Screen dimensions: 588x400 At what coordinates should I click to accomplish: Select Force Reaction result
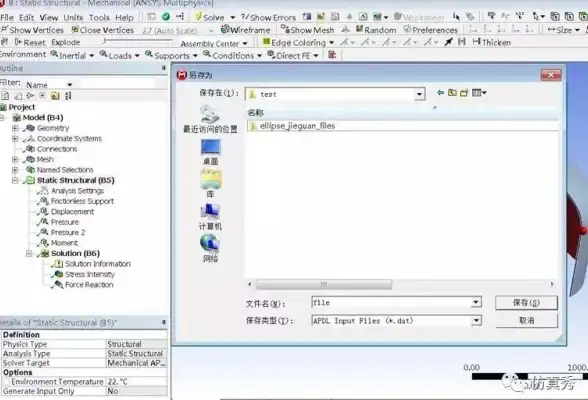coord(89,285)
